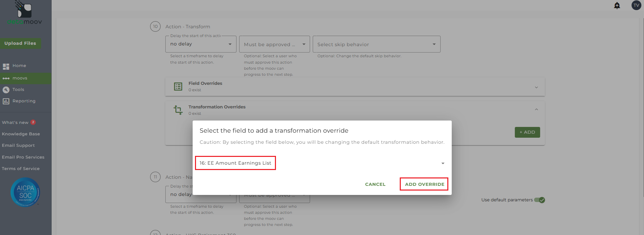Click CANCEL in the dialog
The width and height of the screenshot is (644, 235).
pos(375,184)
